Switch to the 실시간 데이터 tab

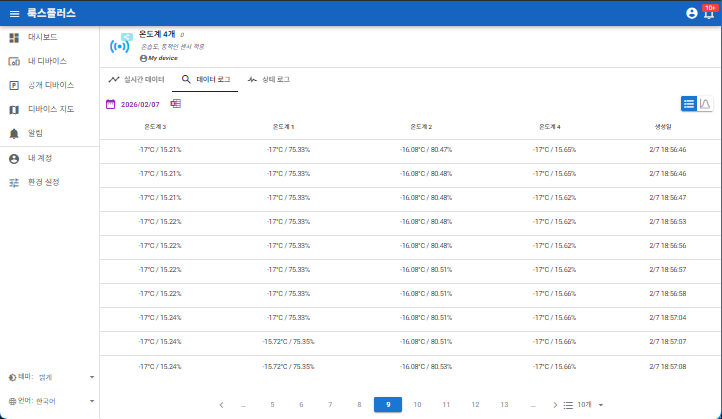[x=137, y=78]
